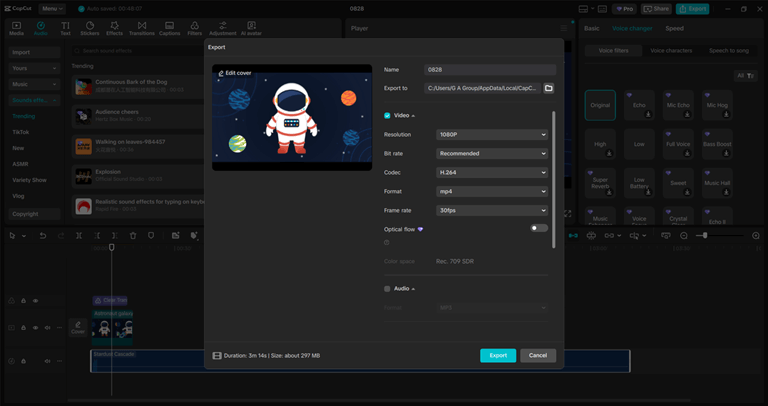This screenshot has height=406, width=768.
Task: Click the Cover button beside the video track
Action: pos(78,328)
